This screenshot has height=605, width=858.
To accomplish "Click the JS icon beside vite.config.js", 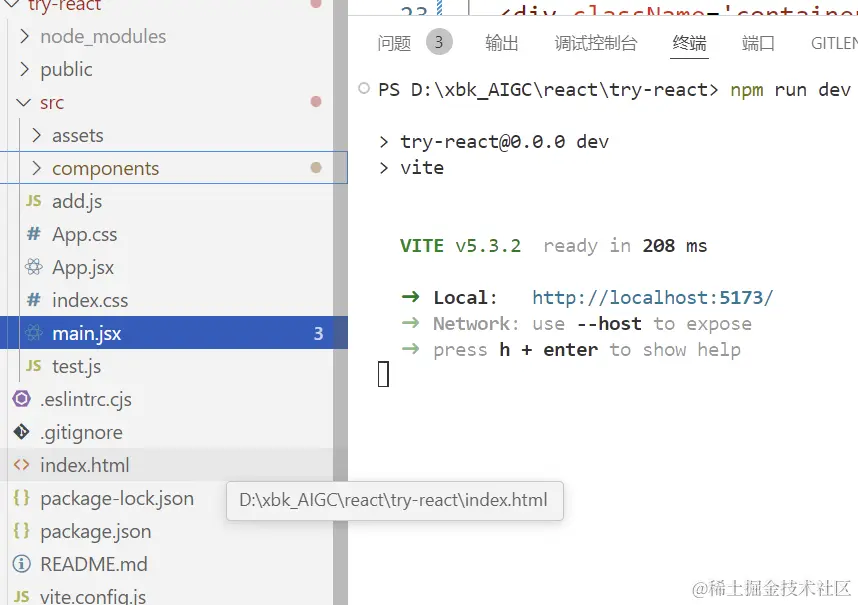I will (x=21, y=596).
